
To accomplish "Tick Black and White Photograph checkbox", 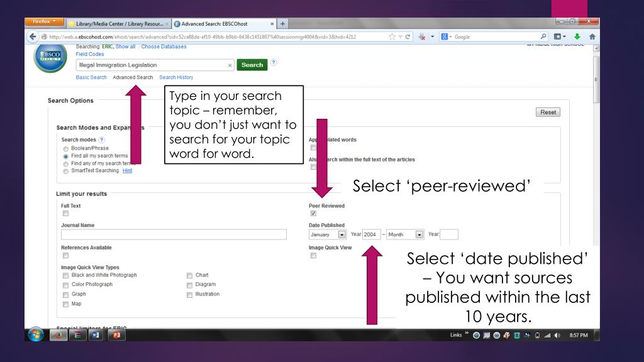I will 65,275.
